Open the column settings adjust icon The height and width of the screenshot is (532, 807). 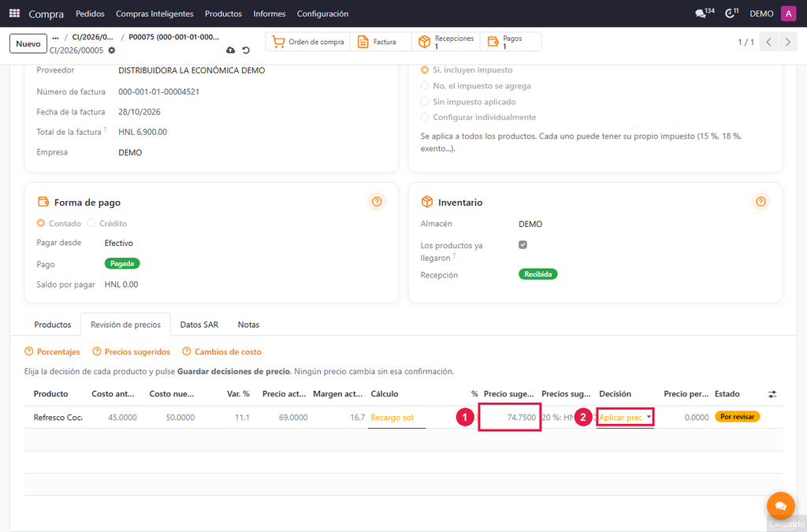(x=772, y=394)
